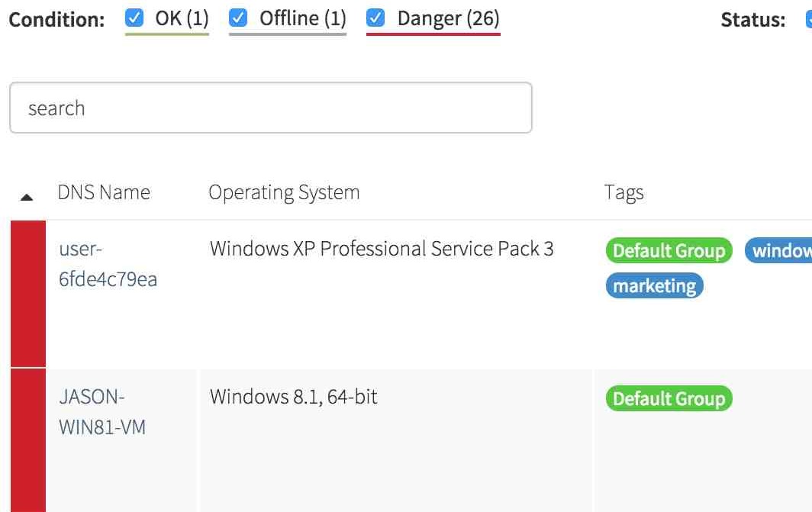Disable the Danger (26) condition checkbox
This screenshot has width=812, height=512.
point(375,18)
